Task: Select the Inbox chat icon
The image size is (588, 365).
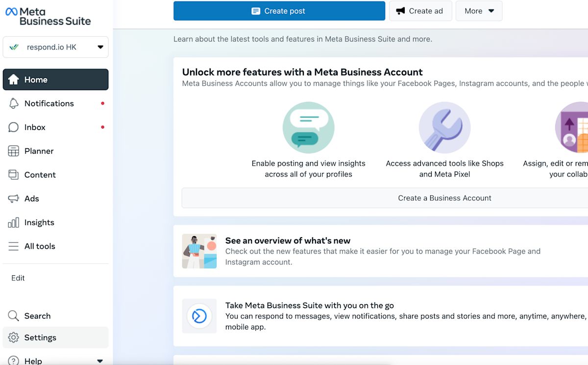Action: pyautogui.click(x=14, y=127)
